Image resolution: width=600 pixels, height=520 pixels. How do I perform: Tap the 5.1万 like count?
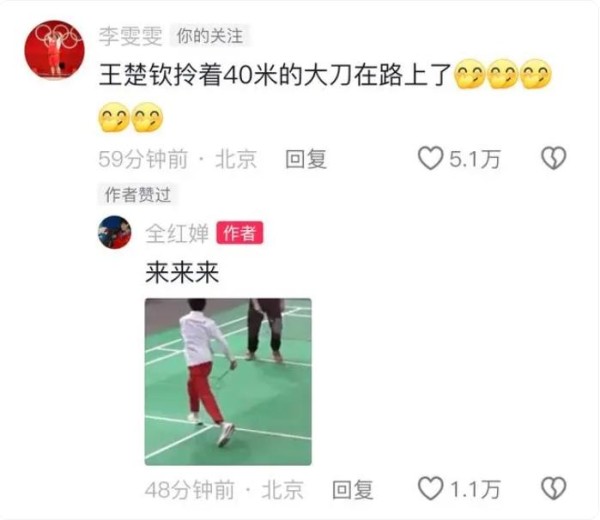pyautogui.click(x=475, y=159)
